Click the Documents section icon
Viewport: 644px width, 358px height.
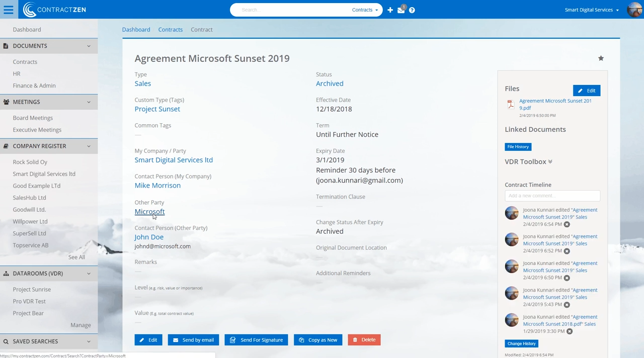click(x=6, y=46)
